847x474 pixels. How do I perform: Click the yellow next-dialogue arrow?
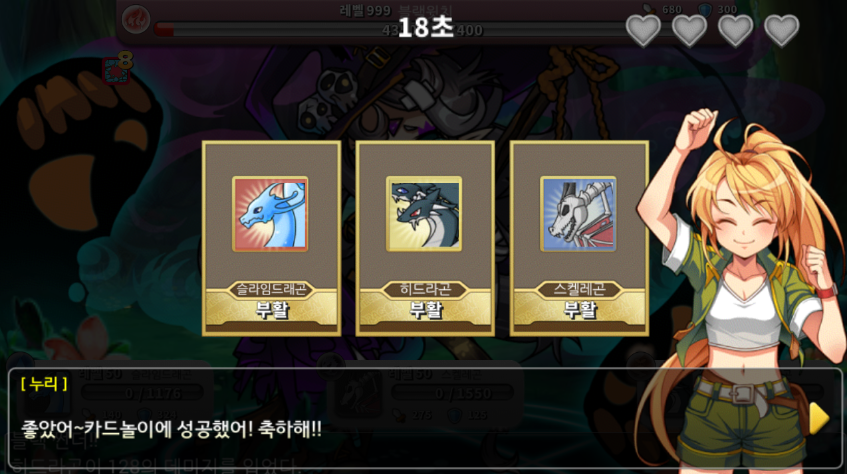818,418
